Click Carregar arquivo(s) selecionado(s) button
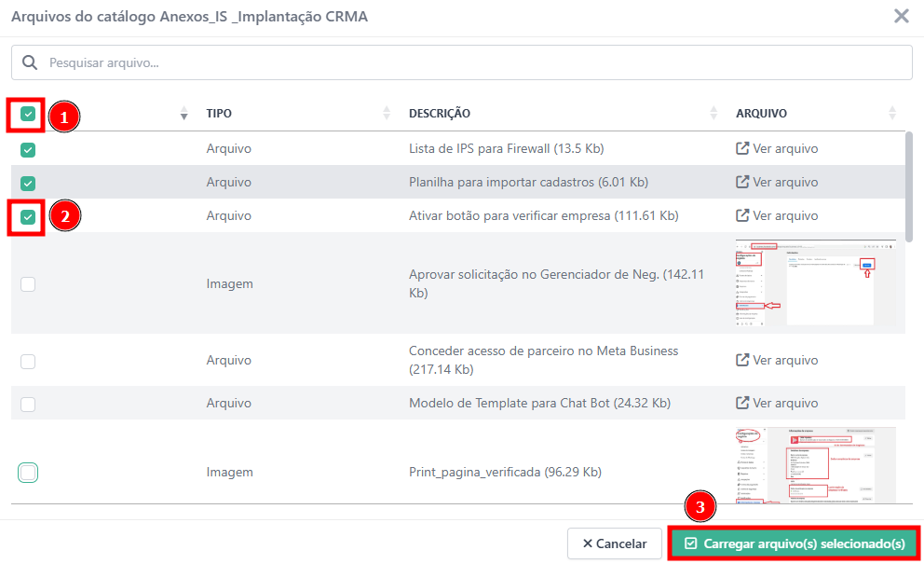The width and height of the screenshot is (924, 564). [x=794, y=543]
